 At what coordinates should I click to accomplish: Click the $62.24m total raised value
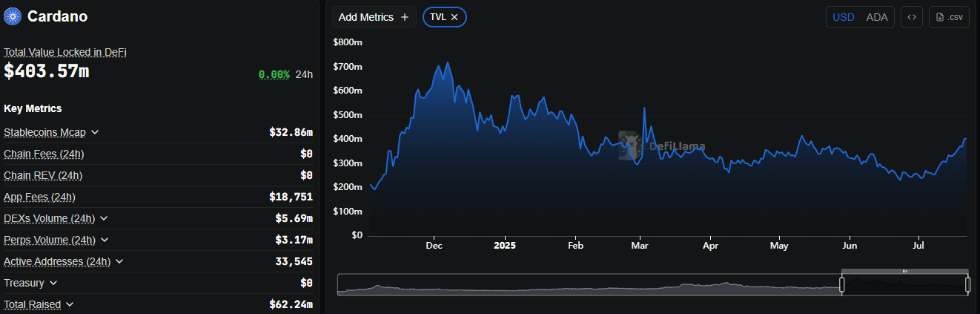[291, 304]
